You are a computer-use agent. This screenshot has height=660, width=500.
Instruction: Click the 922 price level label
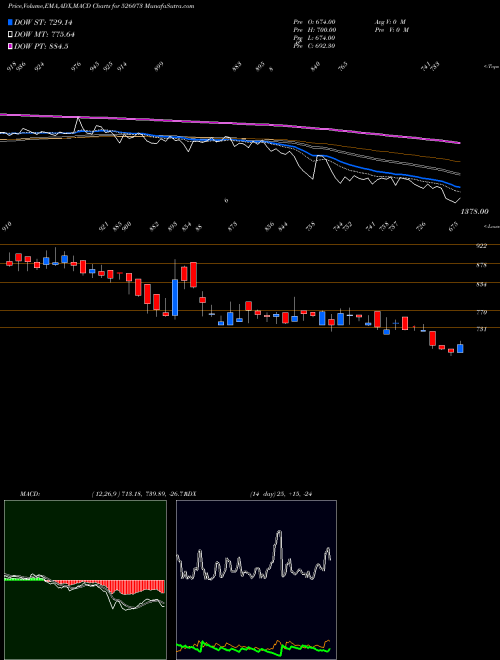pyautogui.click(x=481, y=246)
